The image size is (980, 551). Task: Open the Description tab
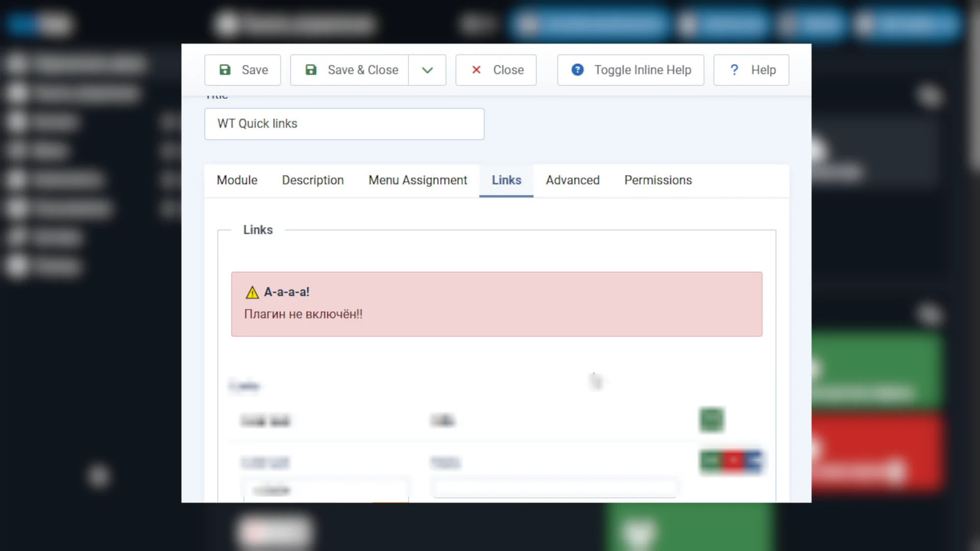tap(312, 180)
